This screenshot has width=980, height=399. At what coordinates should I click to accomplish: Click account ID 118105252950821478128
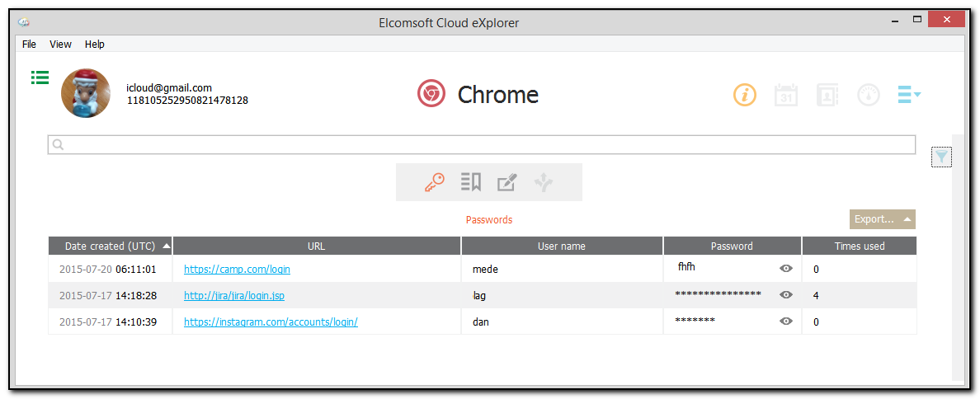click(x=187, y=100)
